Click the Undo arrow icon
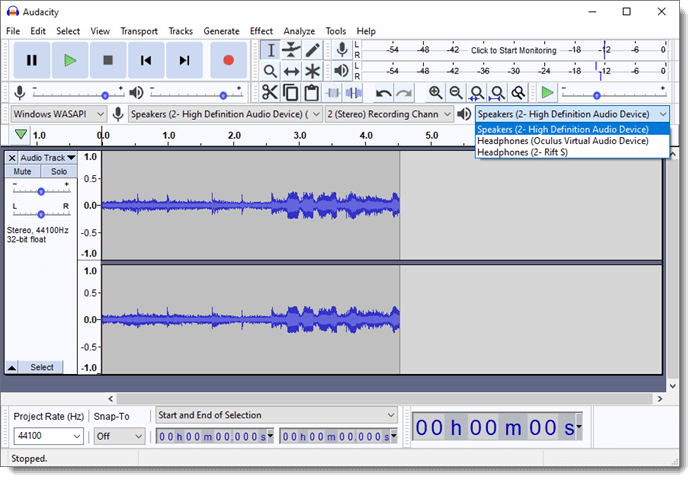This screenshot has width=695, height=482. click(383, 93)
